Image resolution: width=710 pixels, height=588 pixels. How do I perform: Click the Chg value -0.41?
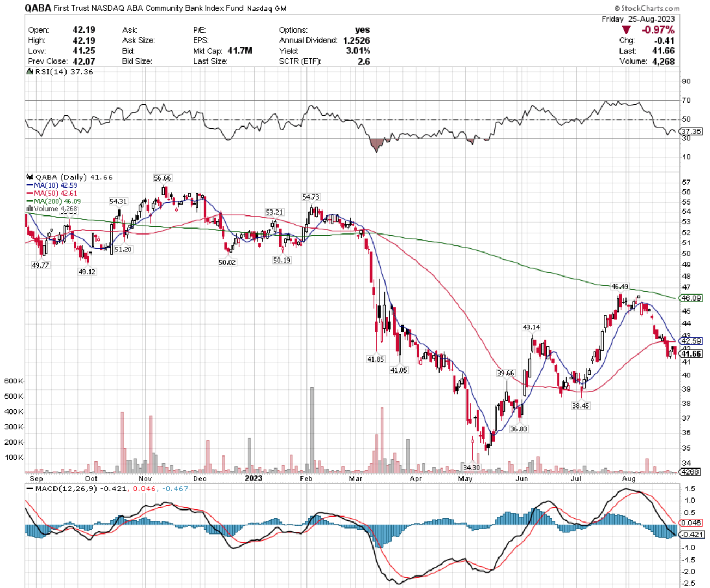coord(664,40)
